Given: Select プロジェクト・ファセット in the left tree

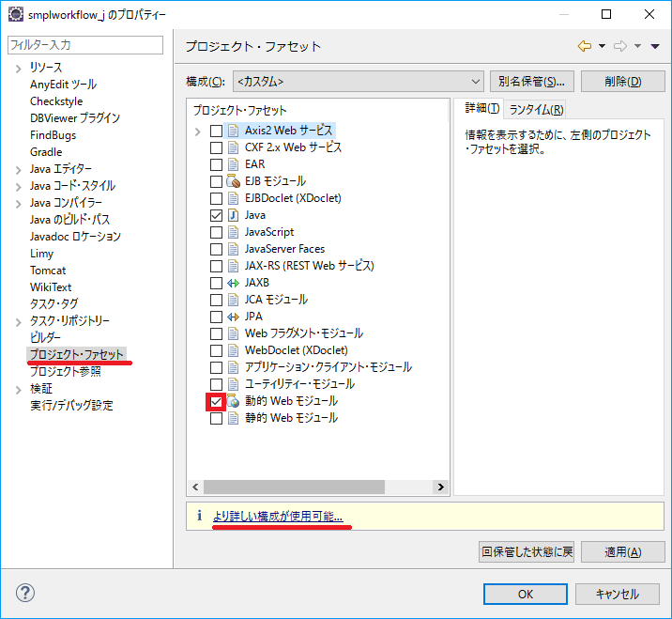Looking at the screenshot, I should [x=76, y=354].
